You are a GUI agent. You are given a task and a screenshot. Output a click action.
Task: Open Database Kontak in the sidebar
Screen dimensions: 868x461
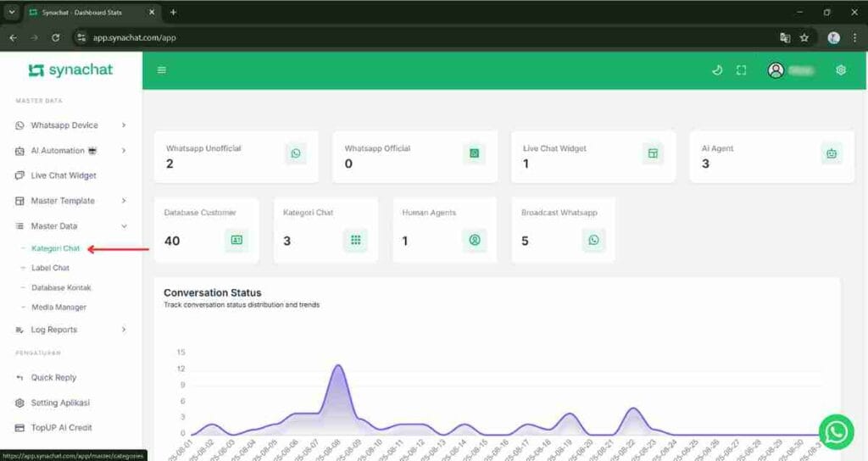click(61, 288)
